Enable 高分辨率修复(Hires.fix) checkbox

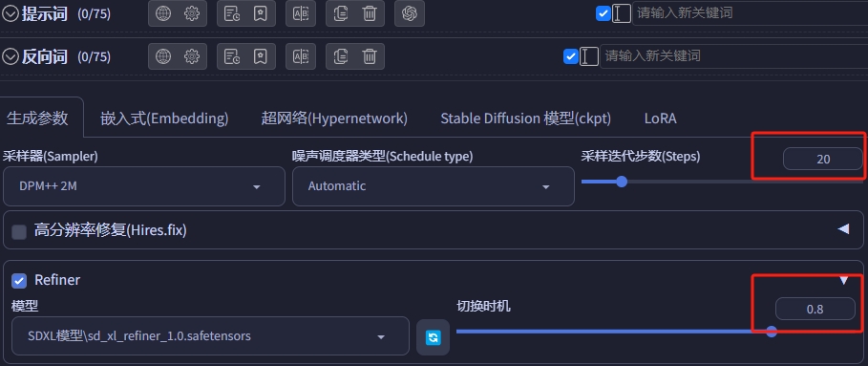[19, 231]
